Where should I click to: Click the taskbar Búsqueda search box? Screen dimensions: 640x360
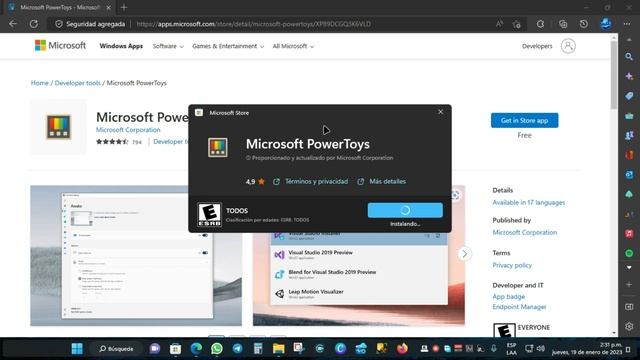coord(116,349)
